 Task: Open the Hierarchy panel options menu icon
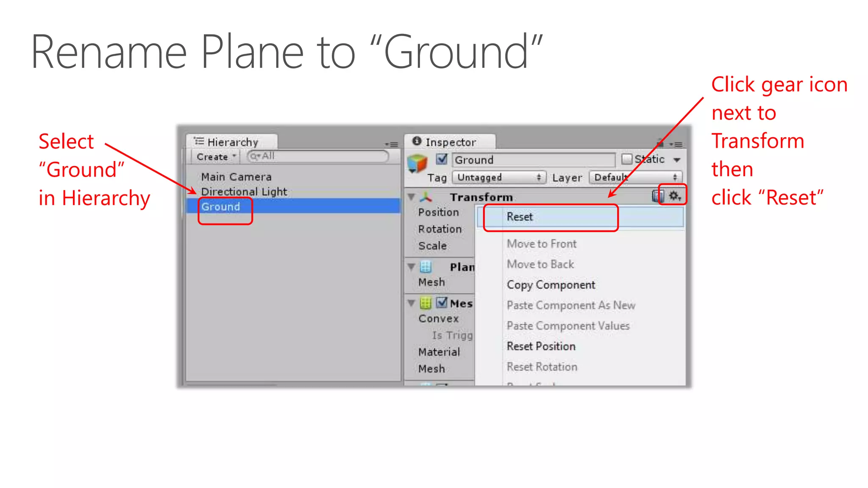pyautogui.click(x=392, y=144)
